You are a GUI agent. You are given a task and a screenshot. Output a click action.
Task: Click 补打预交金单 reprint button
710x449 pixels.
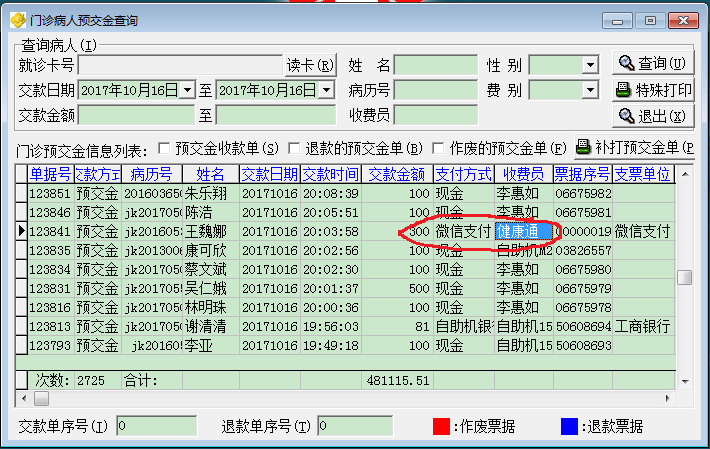click(x=634, y=147)
